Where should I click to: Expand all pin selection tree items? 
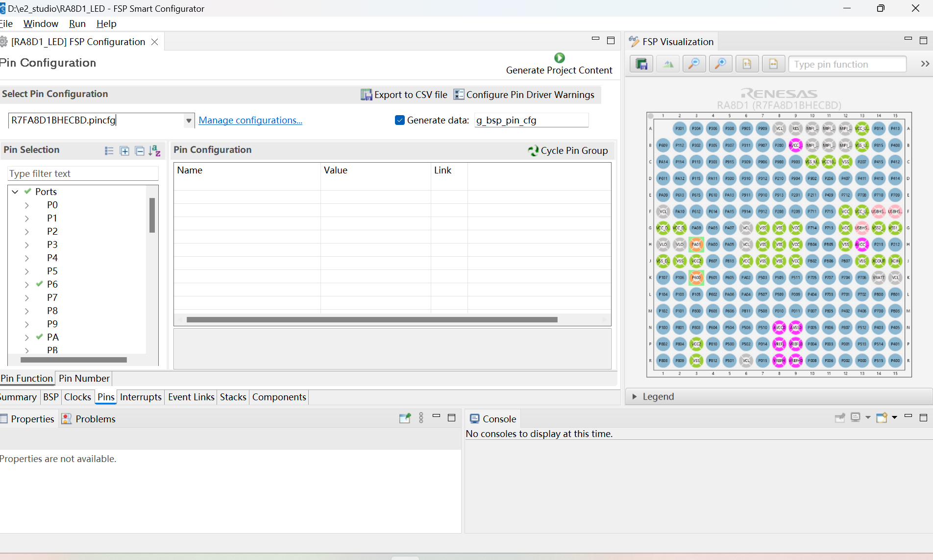124,151
